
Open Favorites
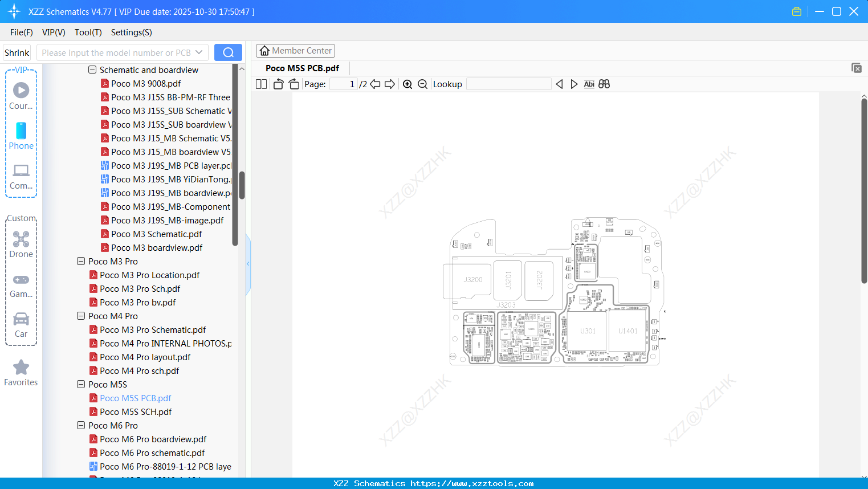21,373
